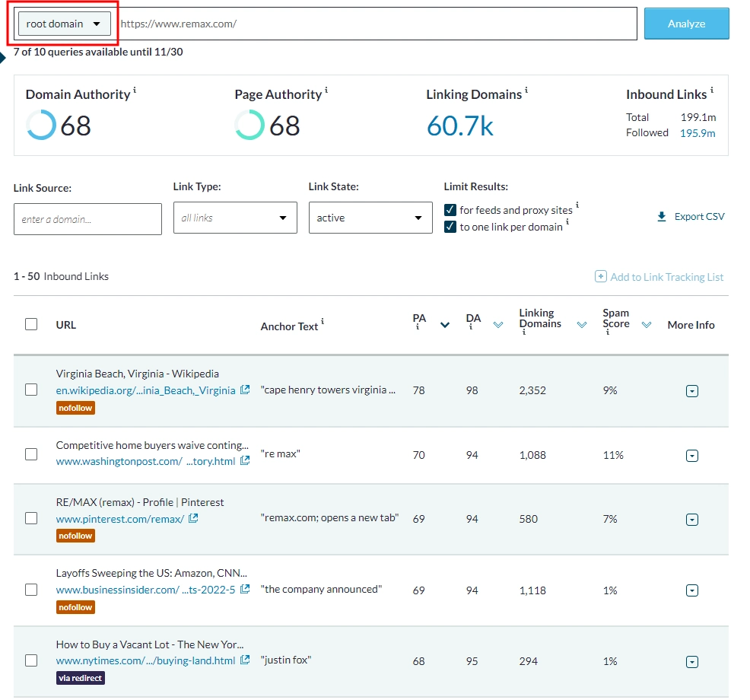Viewport: 750px width, 700px height.
Task: Click info icon beside one link per domain
Action: point(567,221)
